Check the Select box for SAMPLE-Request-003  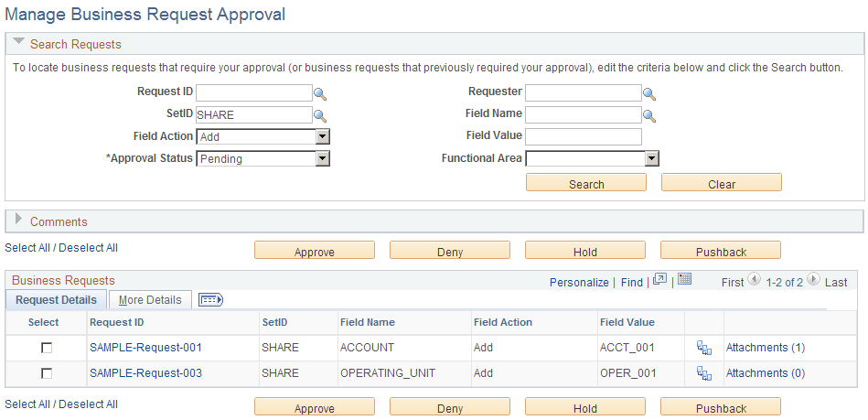click(x=47, y=373)
